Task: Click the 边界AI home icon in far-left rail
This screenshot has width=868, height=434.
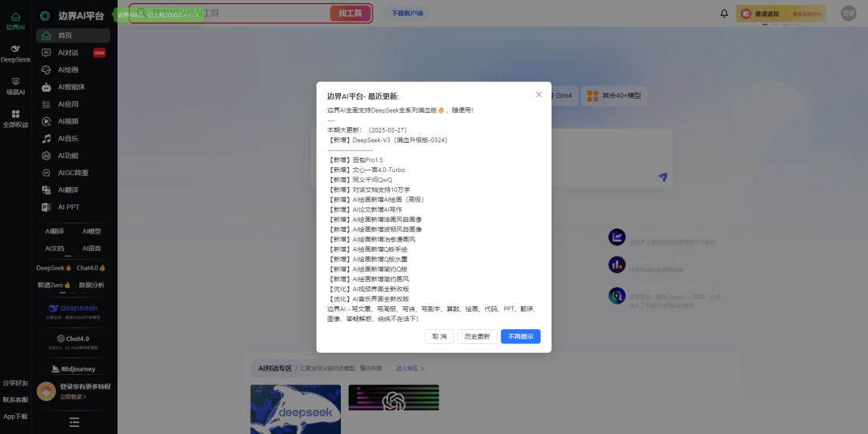Action: click(16, 17)
